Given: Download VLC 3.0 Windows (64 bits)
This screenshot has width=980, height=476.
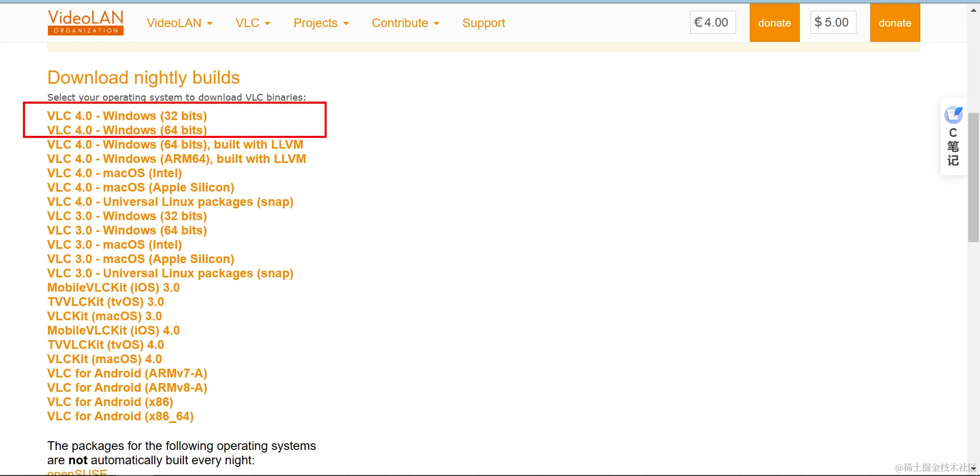Looking at the screenshot, I should click(127, 230).
